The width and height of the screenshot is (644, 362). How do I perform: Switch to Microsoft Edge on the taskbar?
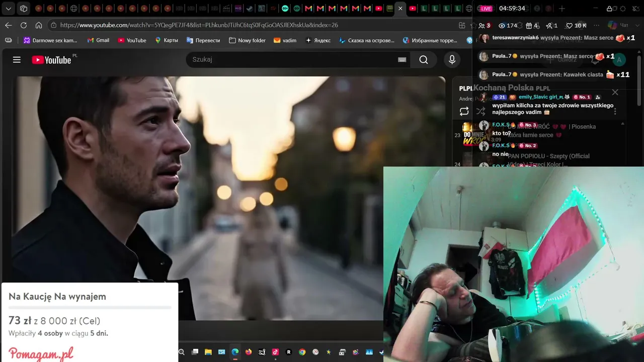click(x=235, y=352)
